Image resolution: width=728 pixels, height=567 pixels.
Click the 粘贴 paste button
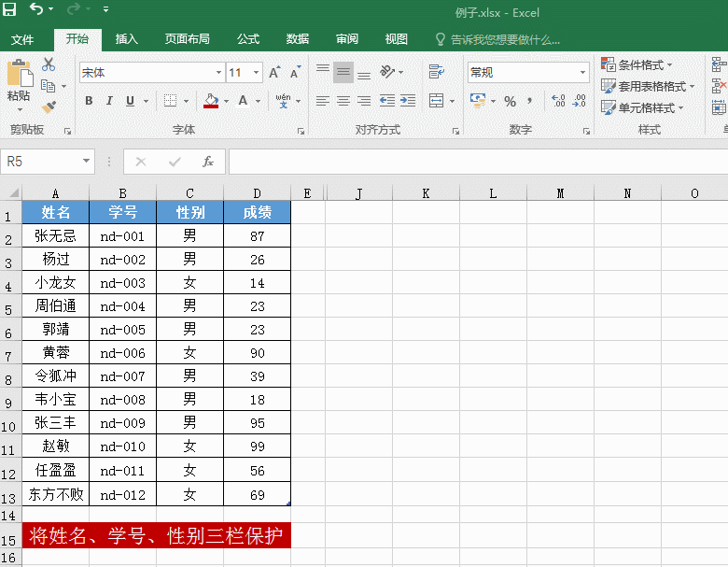tap(19, 79)
